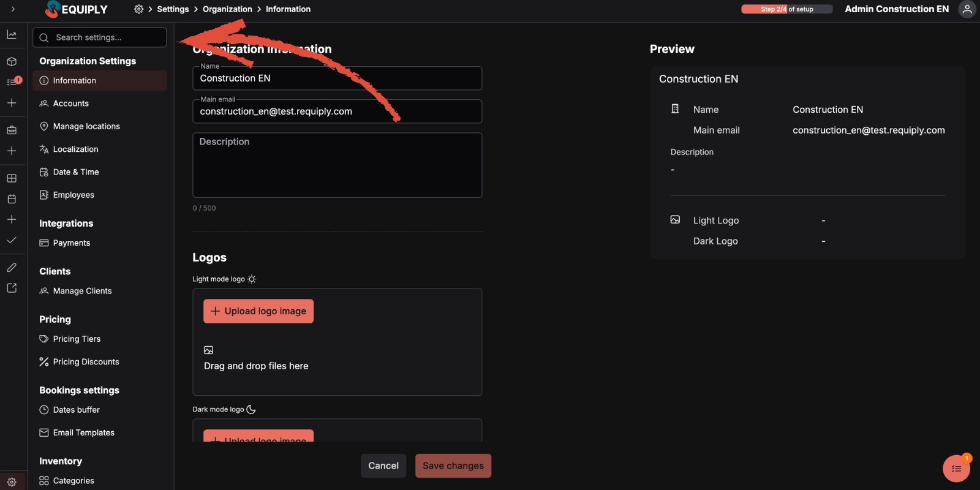The width and height of the screenshot is (980, 490).
Task: Open the analytics chart icon in rail
Action: 12,34
